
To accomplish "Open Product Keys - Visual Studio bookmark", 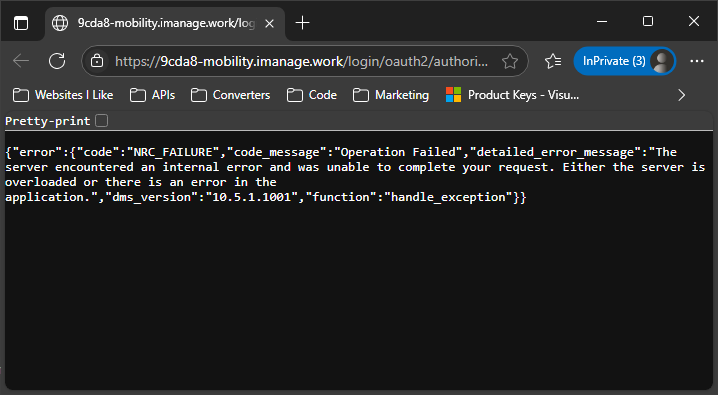I will (512, 95).
